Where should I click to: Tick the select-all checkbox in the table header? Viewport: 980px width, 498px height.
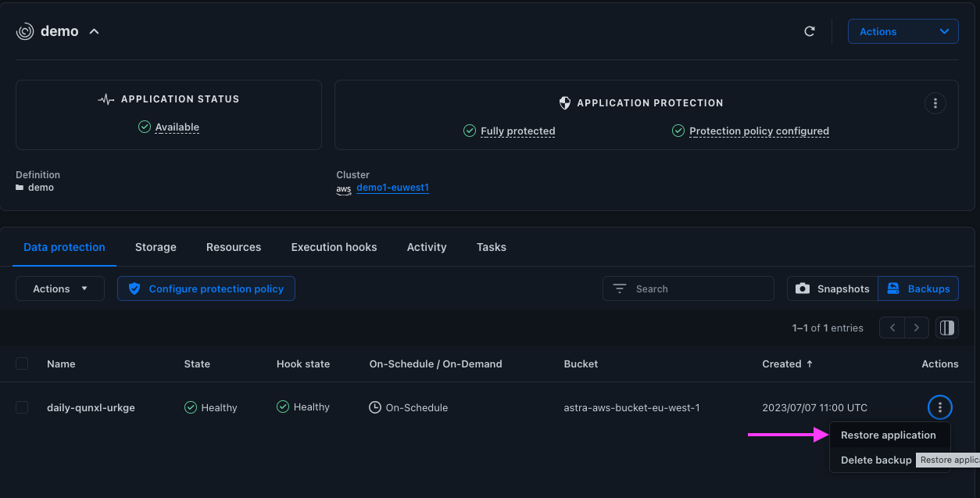click(x=22, y=364)
